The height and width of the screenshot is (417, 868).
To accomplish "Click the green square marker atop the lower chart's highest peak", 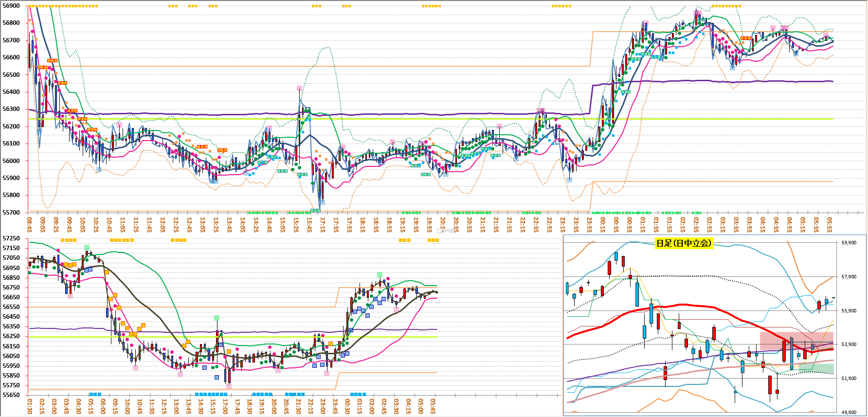I will (87, 248).
